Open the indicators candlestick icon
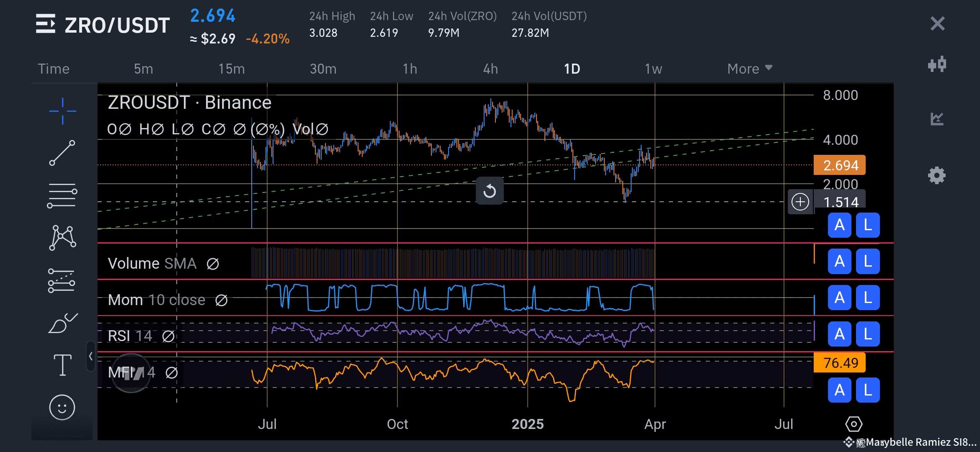Screen dimensions: 980x452 937,64
